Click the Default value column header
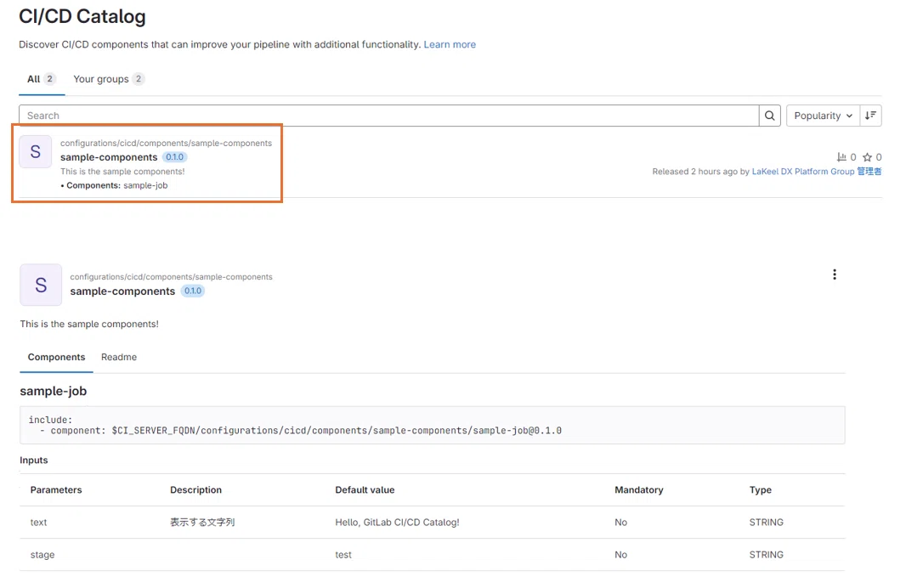The height and width of the screenshot is (588, 906). 365,489
